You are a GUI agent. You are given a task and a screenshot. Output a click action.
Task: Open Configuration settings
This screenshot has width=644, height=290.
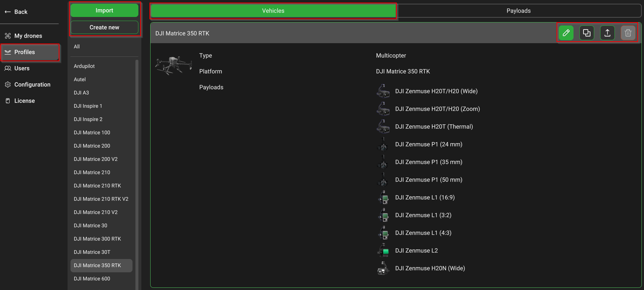32,84
